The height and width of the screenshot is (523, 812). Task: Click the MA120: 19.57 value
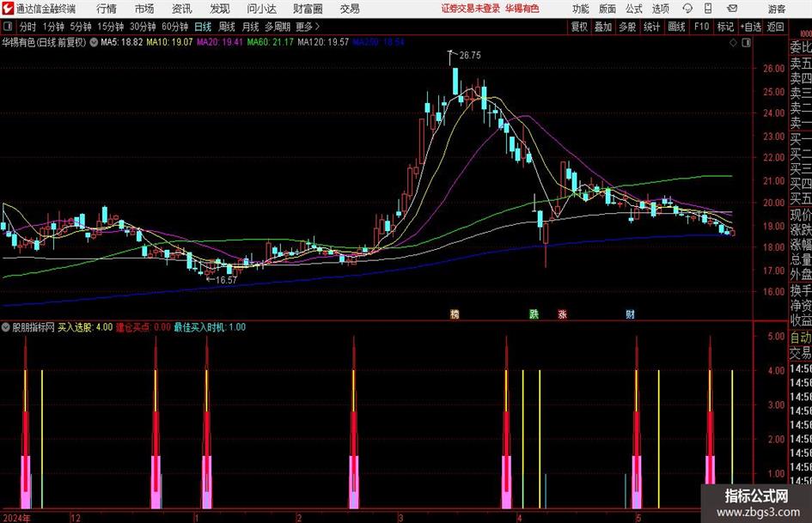click(323, 42)
